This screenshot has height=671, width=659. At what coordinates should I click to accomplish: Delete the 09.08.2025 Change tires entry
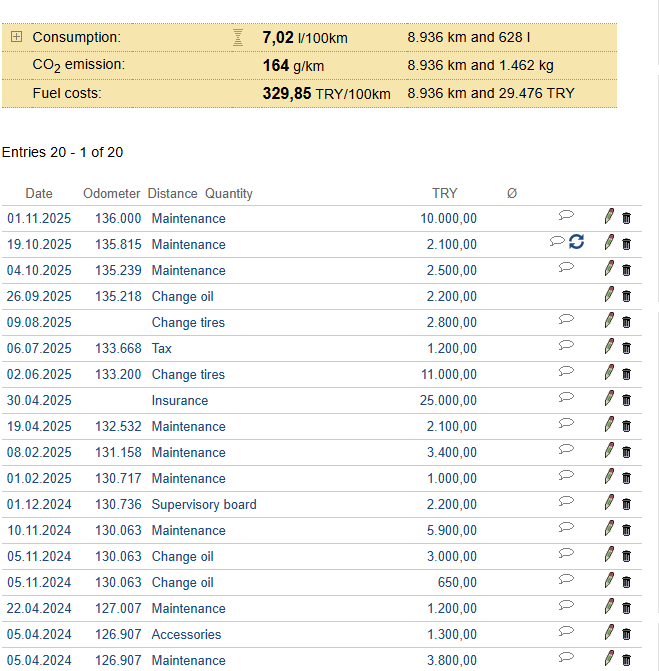pyautogui.click(x=627, y=322)
